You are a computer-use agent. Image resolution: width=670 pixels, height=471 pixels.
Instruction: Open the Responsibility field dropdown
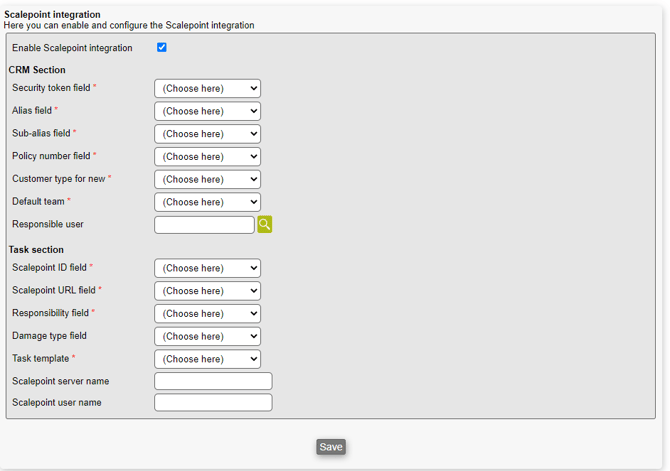207,313
